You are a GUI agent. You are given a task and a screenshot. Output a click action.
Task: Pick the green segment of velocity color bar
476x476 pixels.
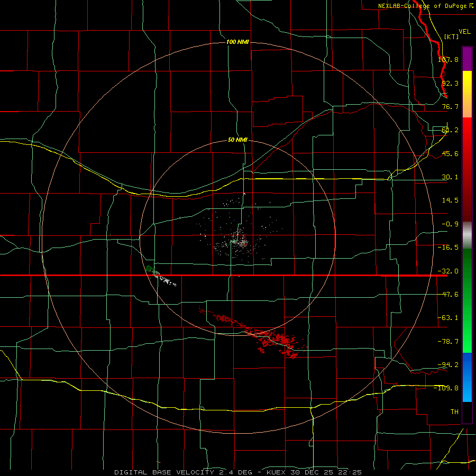[x=467, y=300]
